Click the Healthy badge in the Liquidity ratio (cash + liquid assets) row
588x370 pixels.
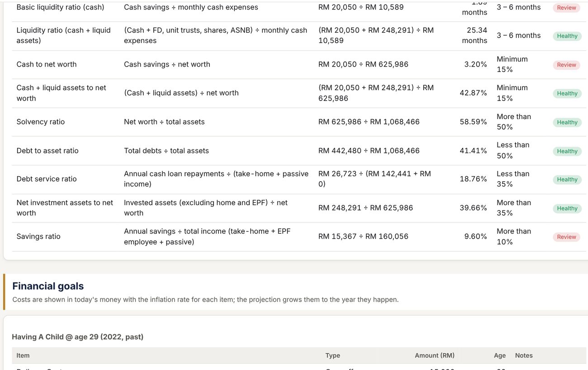(567, 36)
